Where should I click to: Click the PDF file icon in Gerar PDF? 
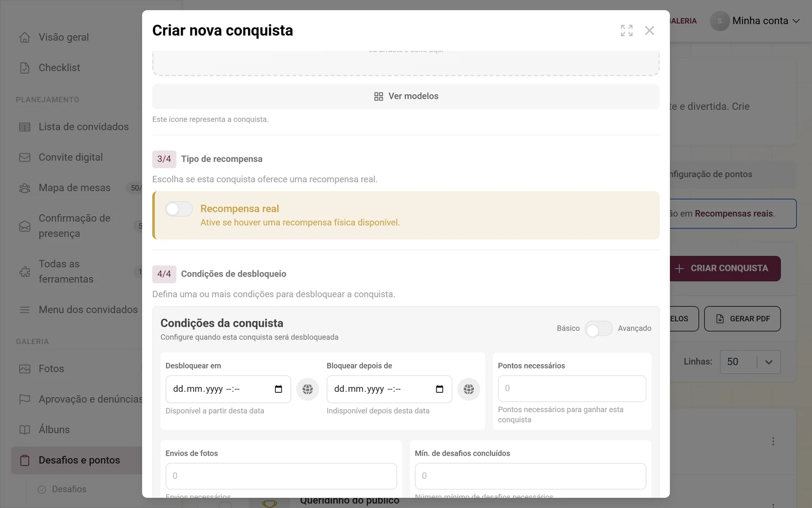point(720,319)
